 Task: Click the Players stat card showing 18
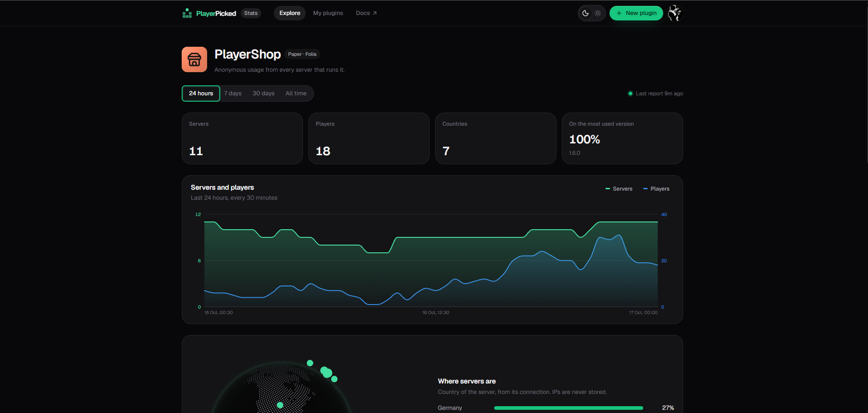(x=369, y=138)
